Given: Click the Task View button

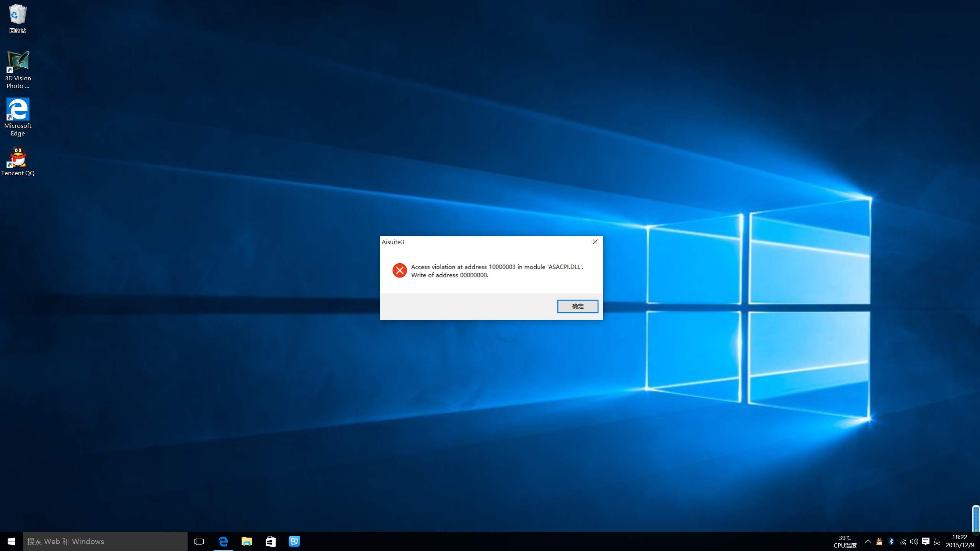Looking at the screenshot, I should [199, 541].
